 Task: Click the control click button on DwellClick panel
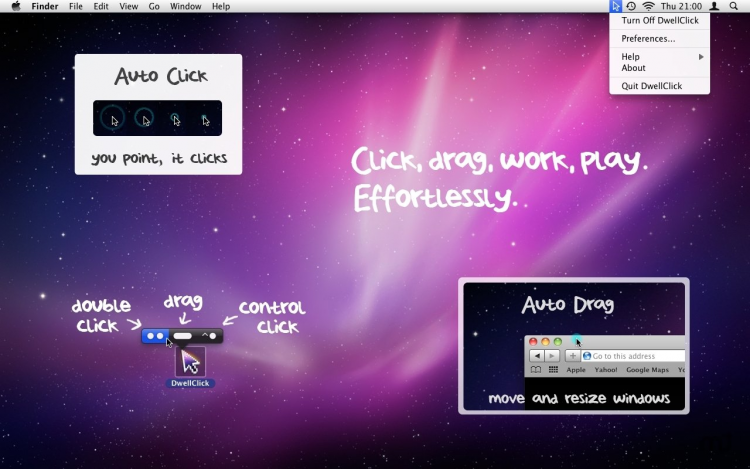coord(209,336)
